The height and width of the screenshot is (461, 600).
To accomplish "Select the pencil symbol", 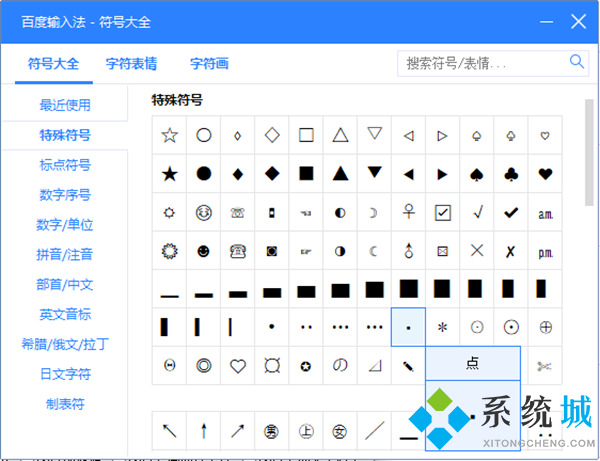I will point(408,367).
